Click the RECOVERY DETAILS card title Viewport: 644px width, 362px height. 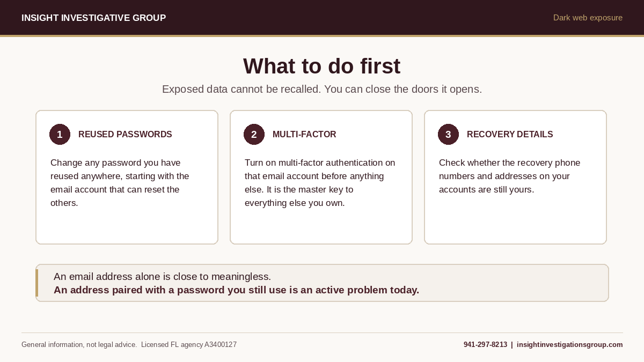(510, 134)
